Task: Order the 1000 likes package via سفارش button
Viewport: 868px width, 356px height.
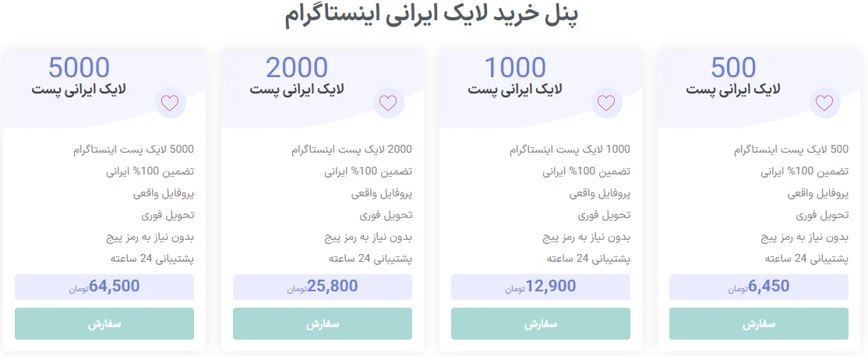Action: click(540, 324)
